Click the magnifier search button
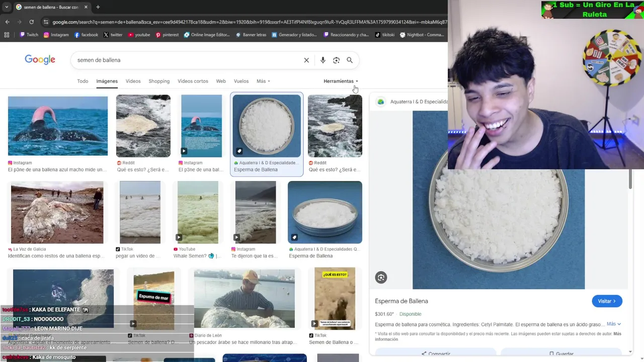644x362 pixels. tap(350, 60)
